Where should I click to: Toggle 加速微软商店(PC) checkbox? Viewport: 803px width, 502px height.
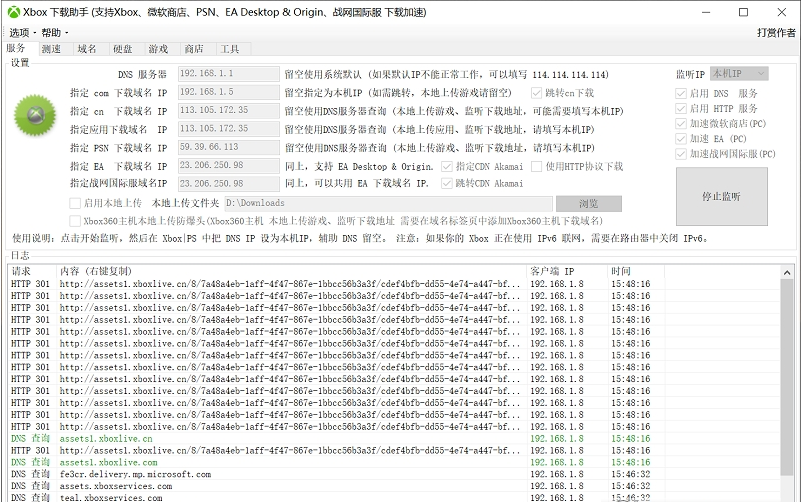tap(681, 123)
